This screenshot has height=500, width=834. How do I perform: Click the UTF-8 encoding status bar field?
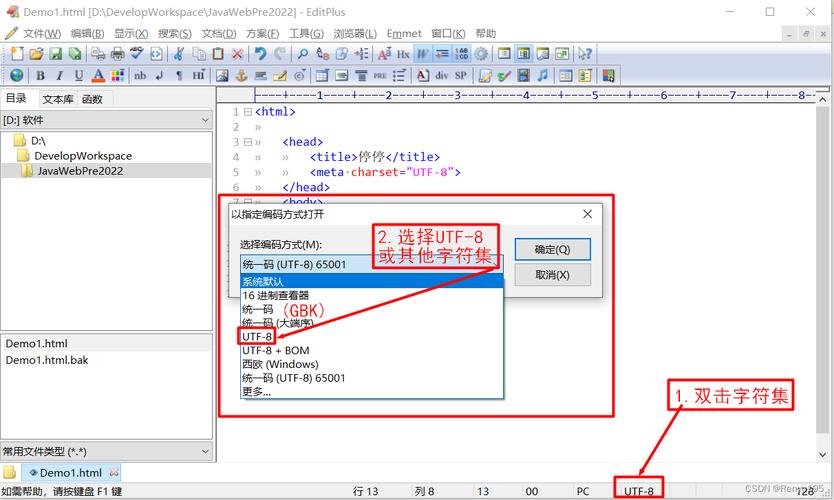coord(639,491)
